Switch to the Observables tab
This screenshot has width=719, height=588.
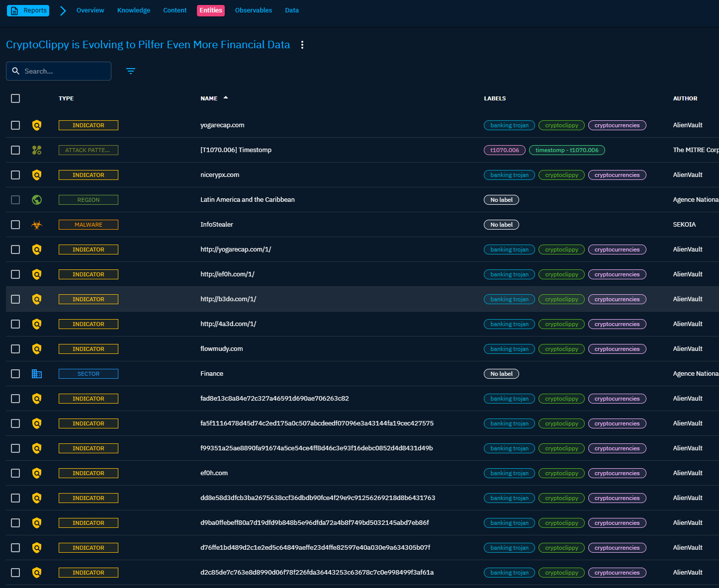point(253,10)
